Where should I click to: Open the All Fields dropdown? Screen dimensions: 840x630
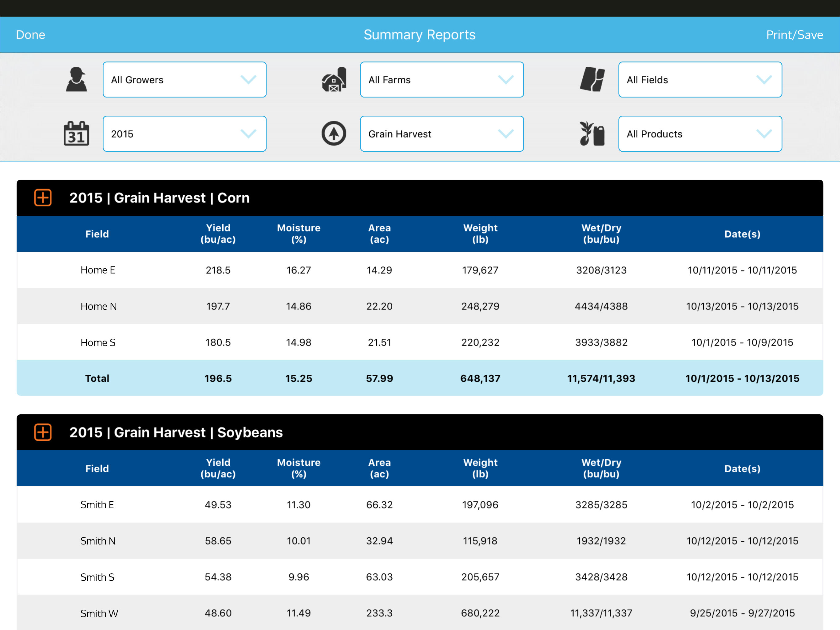click(x=700, y=79)
